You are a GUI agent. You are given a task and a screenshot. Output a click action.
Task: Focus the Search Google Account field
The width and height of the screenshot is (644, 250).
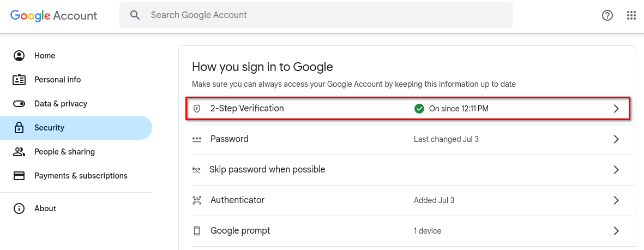click(x=316, y=15)
